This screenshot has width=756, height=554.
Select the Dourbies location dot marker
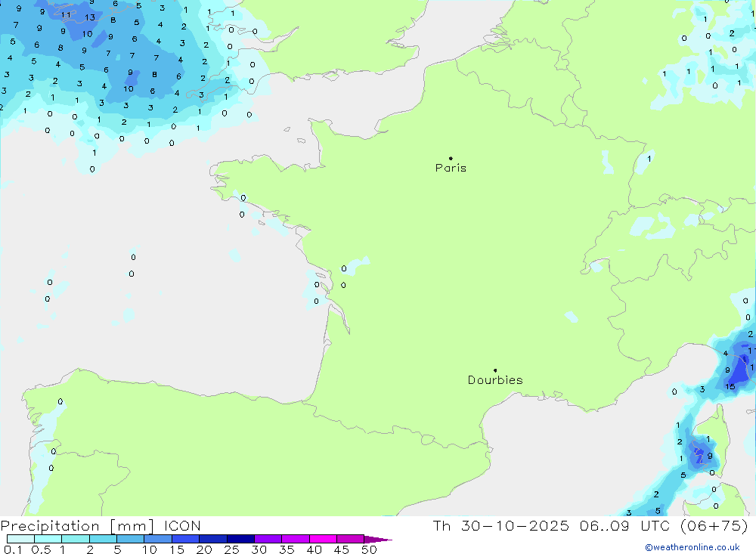coord(495,370)
